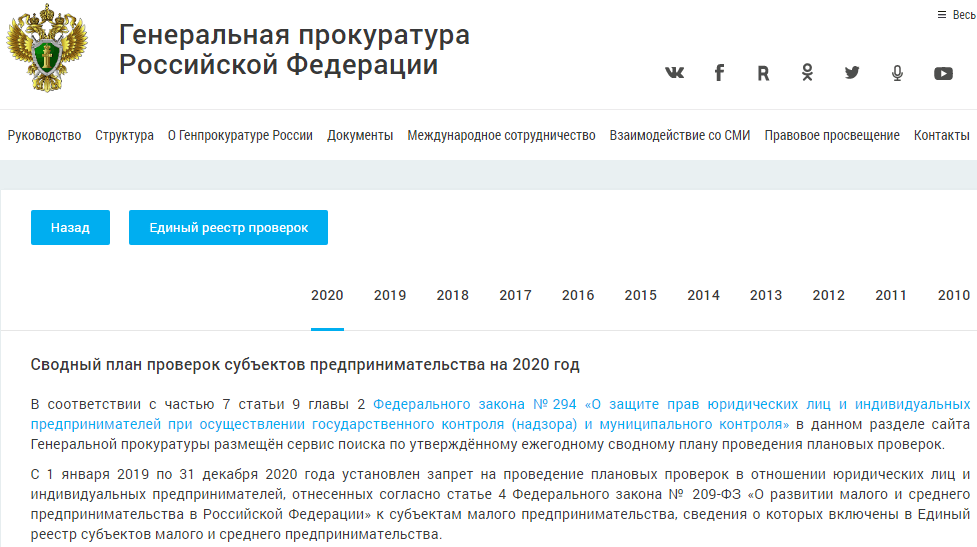Select the 2016 year tab
This screenshot has height=547, width=977.
[578, 295]
